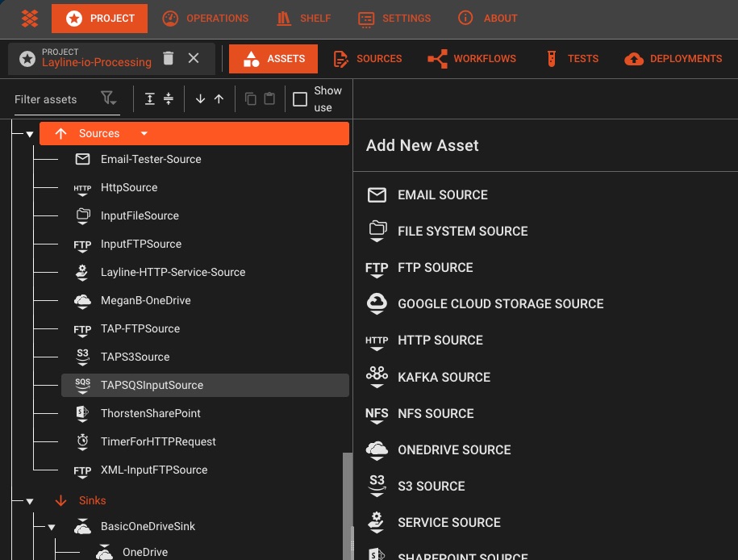The image size is (738, 560).
Task: Click the collapse all tree icon
Action: [x=169, y=98]
